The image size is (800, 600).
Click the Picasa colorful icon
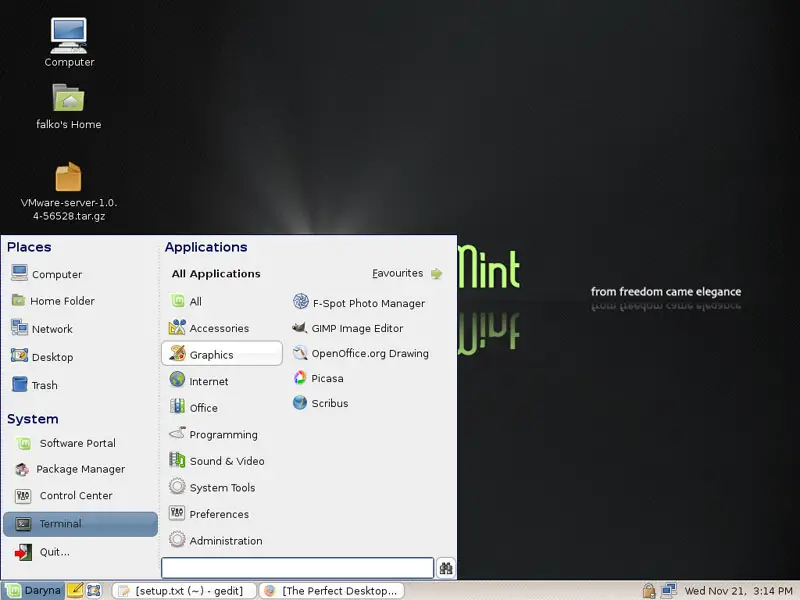coord(299,378)
